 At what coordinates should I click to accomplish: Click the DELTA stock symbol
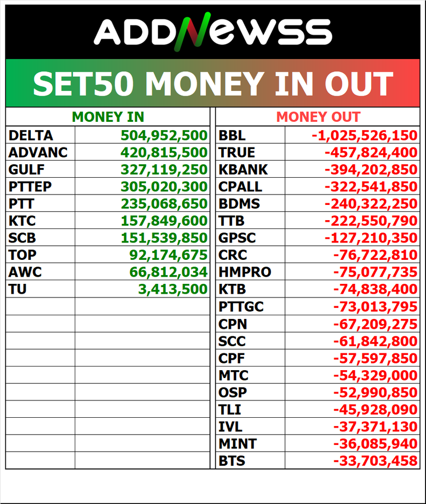pyautogui.click(x=31, y=136)
